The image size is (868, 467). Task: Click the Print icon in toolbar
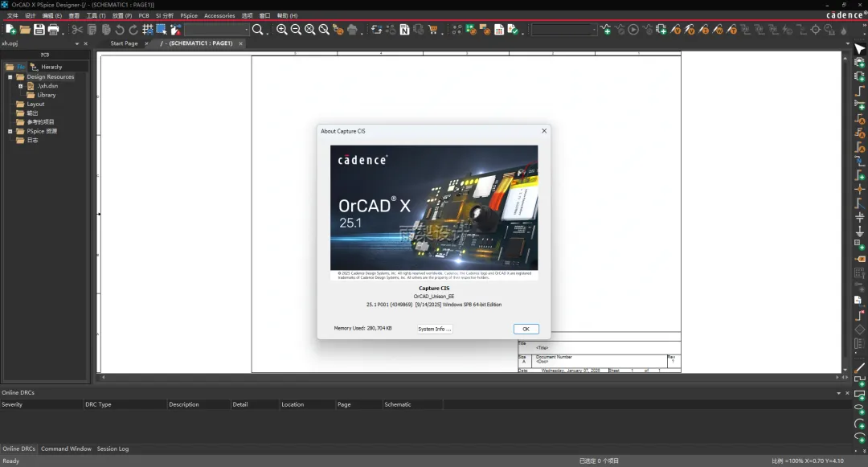coord(53,30)
